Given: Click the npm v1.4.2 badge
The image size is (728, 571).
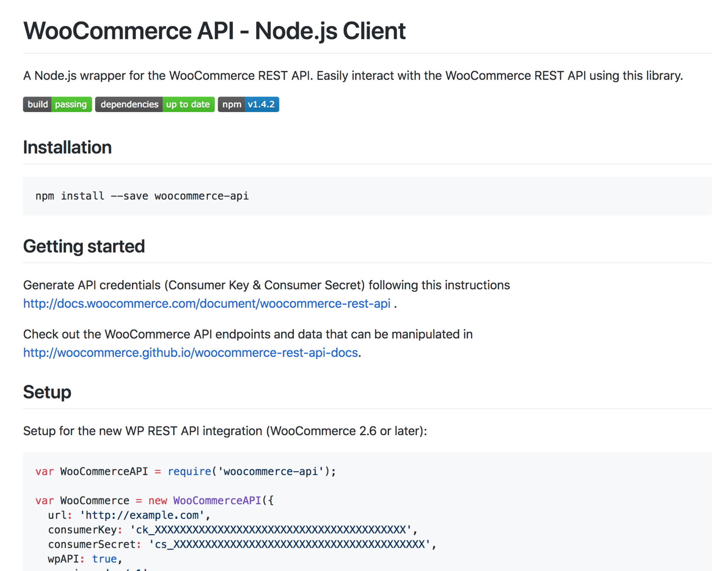Looking at the screenshot, I should [x=249, y=104].
